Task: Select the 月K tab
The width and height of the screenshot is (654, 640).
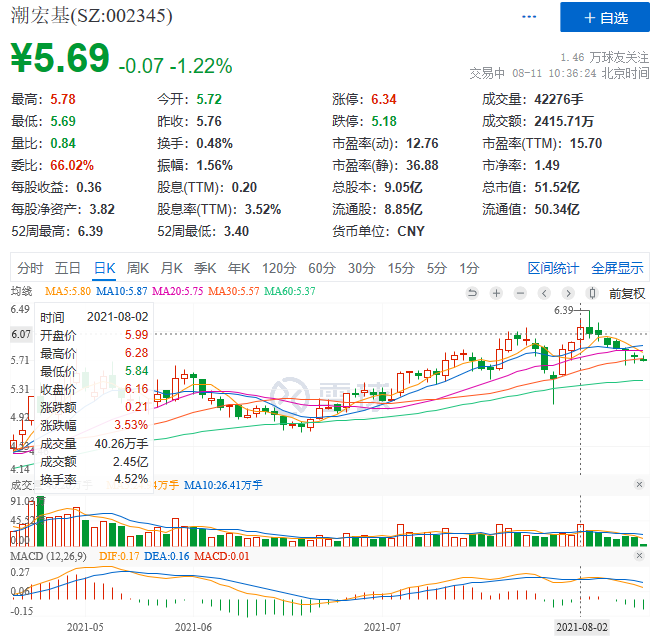Action: 171,268
